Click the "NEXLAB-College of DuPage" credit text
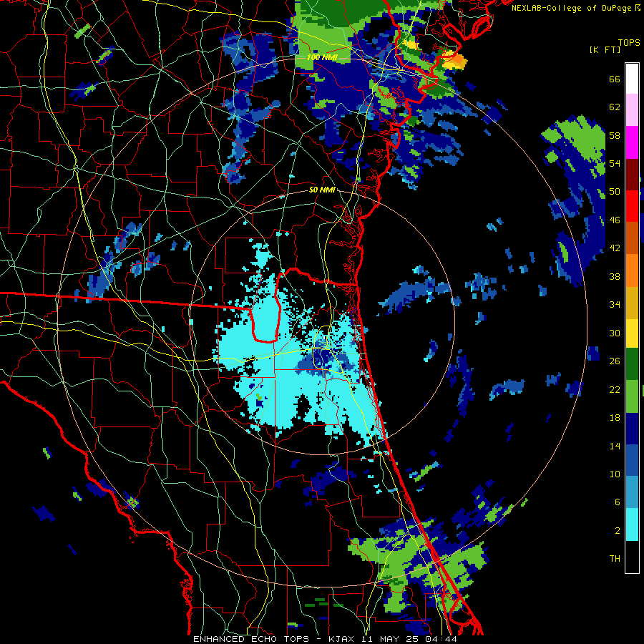Viewport: 644px width, 644px height. pyautogui.click(x=571, y=8)
